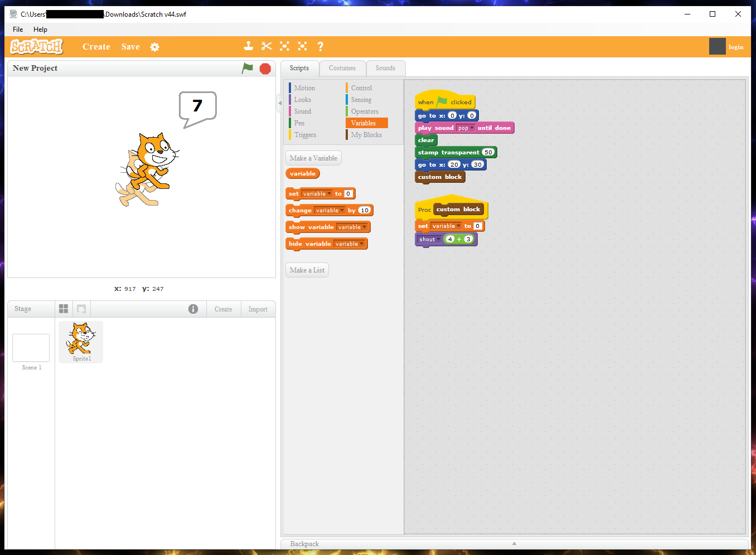Switch to the Costumes tab
This screenshot has width=756, height=555.
pos(342,67)
